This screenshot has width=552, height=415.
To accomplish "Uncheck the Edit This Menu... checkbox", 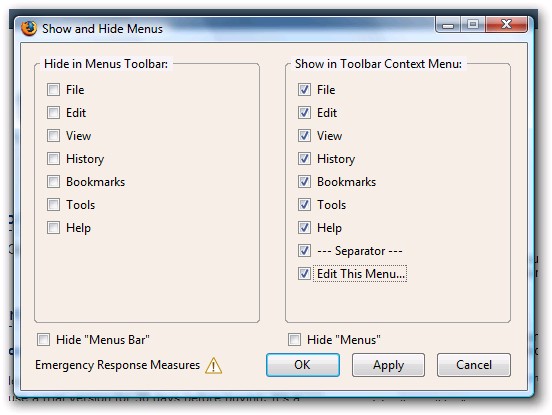I will [304, 273].
